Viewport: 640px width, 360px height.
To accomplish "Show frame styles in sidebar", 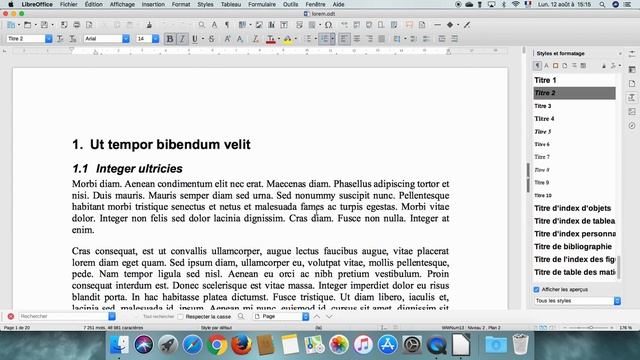I will coord(556,65).
